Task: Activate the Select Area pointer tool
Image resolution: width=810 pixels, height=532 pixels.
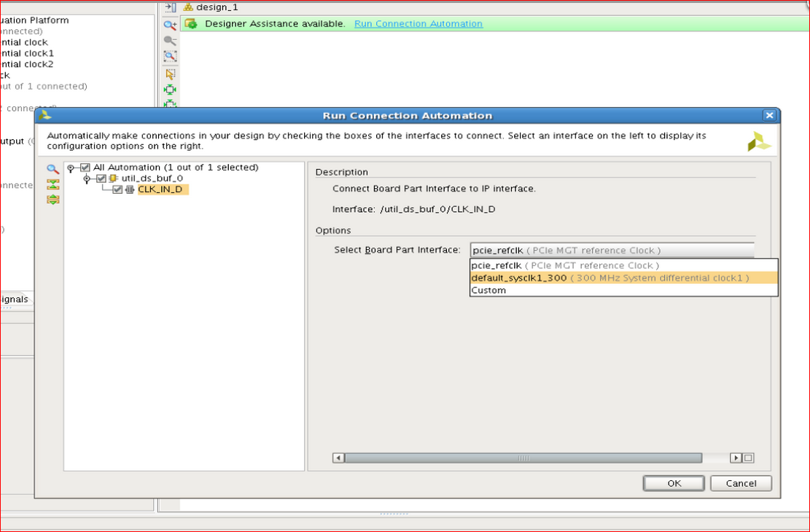Action: click(170, 74)
